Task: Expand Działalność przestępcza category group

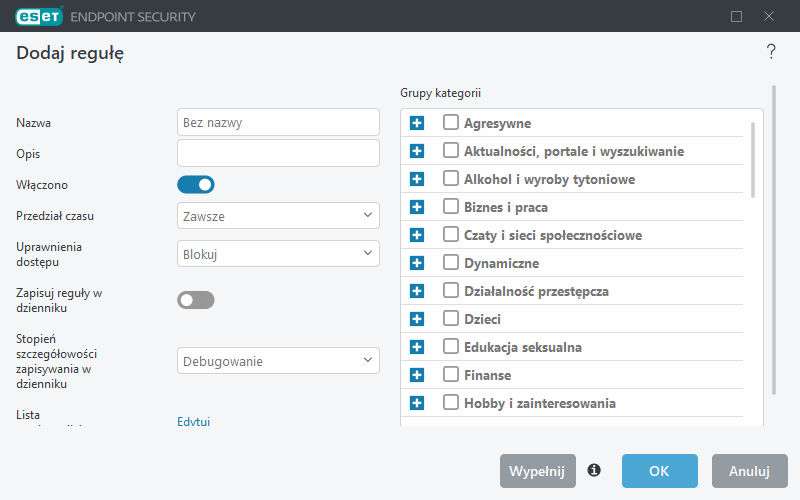Action: tap(417, 291)
